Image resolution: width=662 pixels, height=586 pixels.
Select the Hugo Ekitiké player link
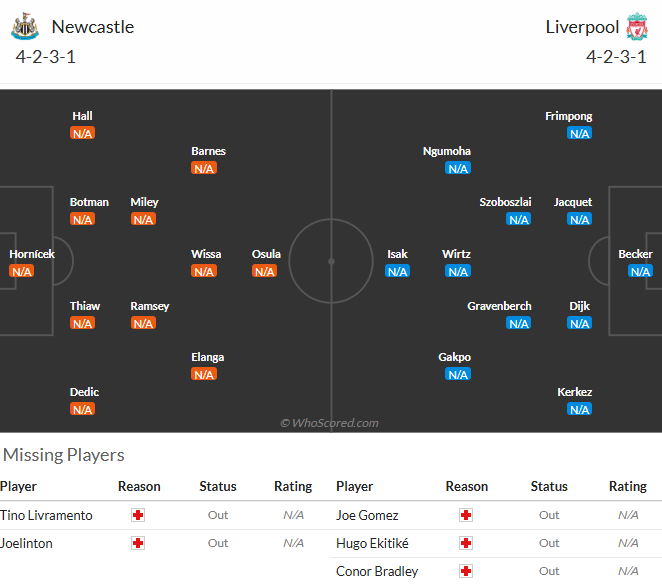tap(372, 543)
